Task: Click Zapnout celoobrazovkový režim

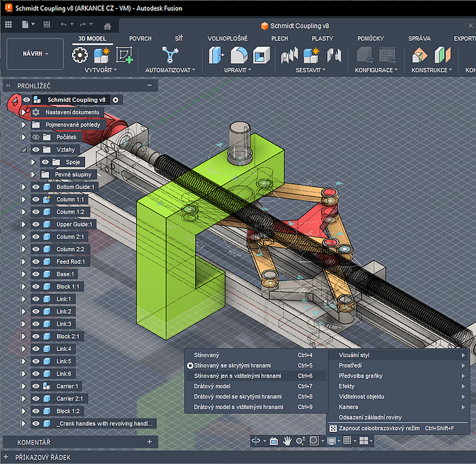Action: [379, 429]
